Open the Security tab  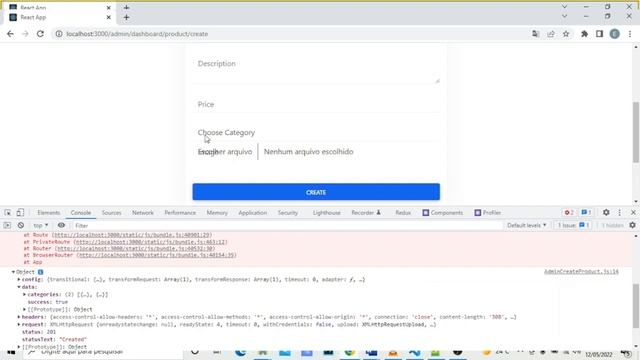[288, 213]
